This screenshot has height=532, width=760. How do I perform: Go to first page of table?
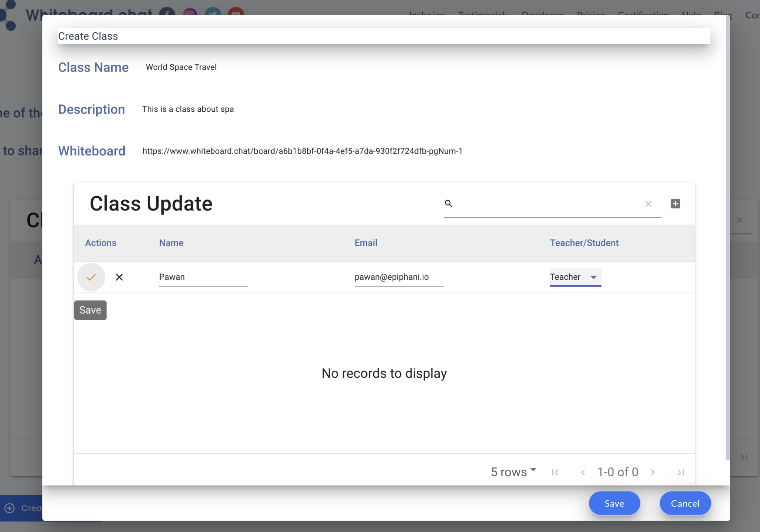coord(555,472)
